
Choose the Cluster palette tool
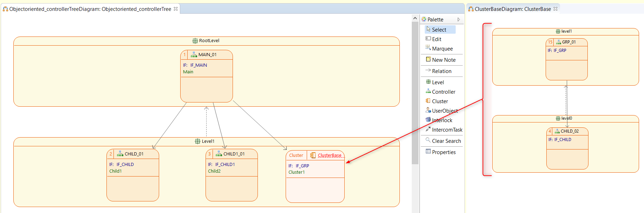440,101
